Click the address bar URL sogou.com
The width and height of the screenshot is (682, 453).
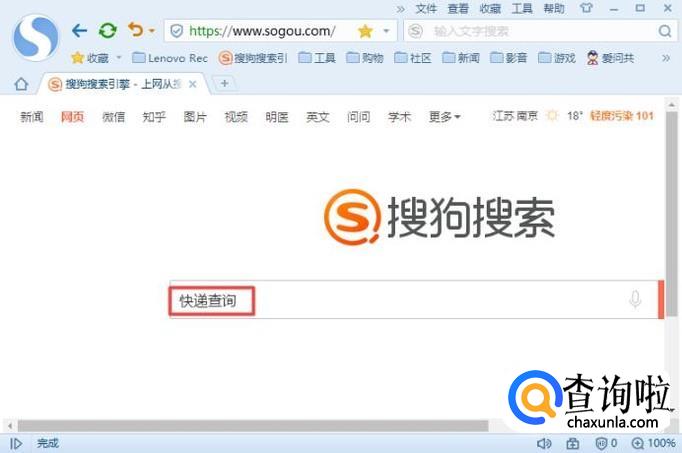tap(262, 31)
